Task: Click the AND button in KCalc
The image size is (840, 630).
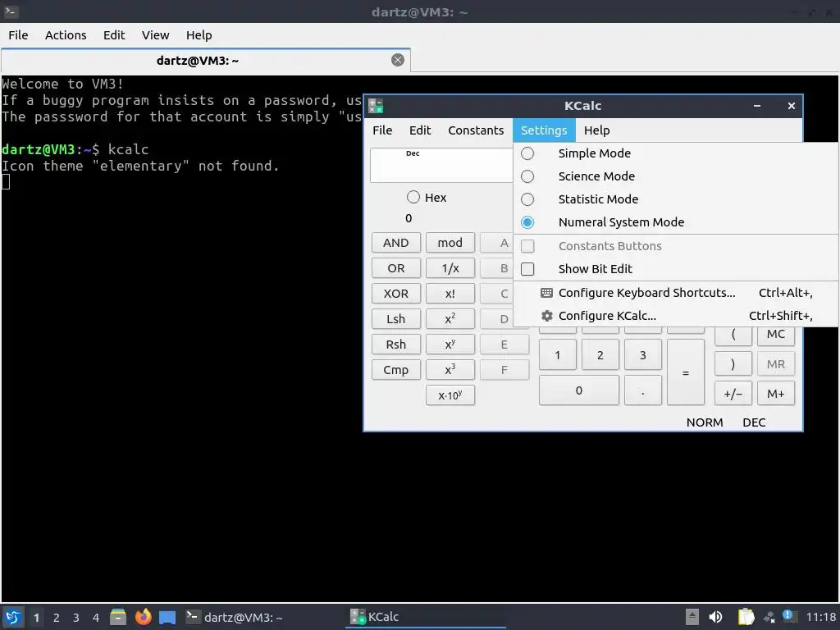Action: (x=396, y=243)
